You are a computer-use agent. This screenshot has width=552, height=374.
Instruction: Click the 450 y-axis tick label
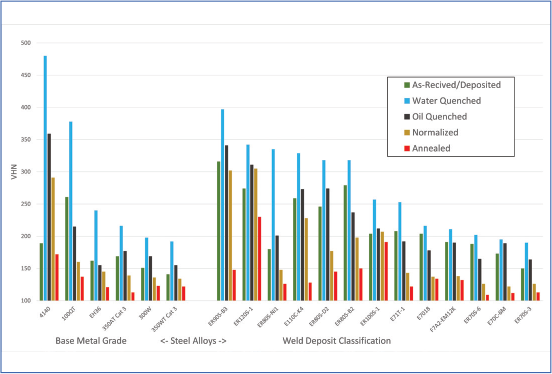[x=26, y=75]
